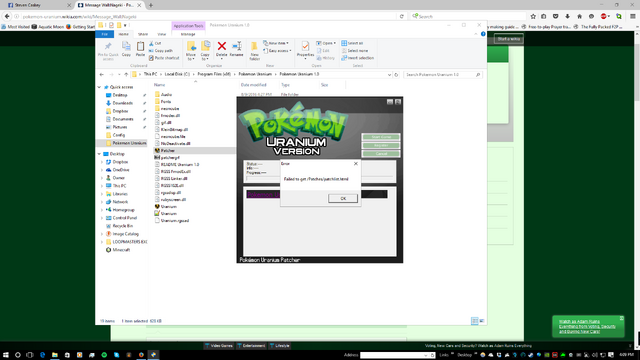Click the Explorer Help question mark icon

point(483,34)
